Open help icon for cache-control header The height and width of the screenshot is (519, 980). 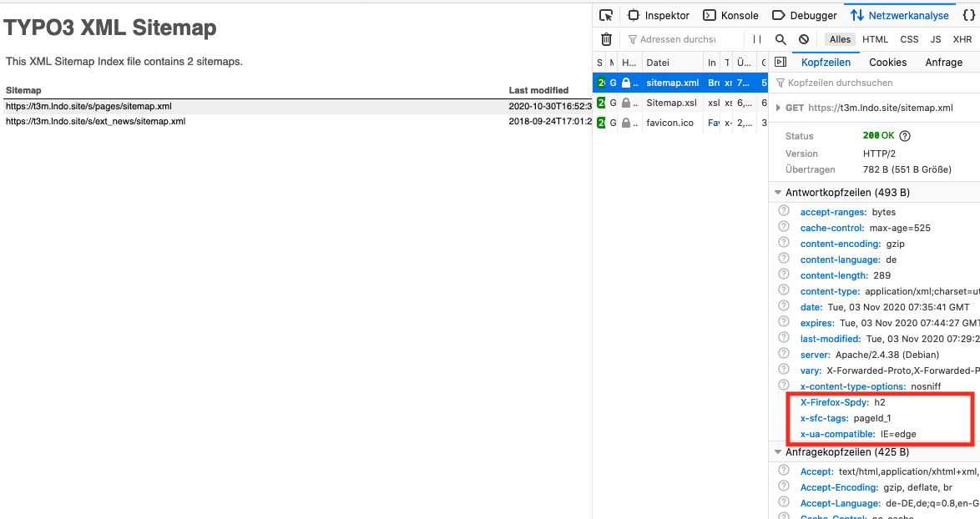coord(784,226)
